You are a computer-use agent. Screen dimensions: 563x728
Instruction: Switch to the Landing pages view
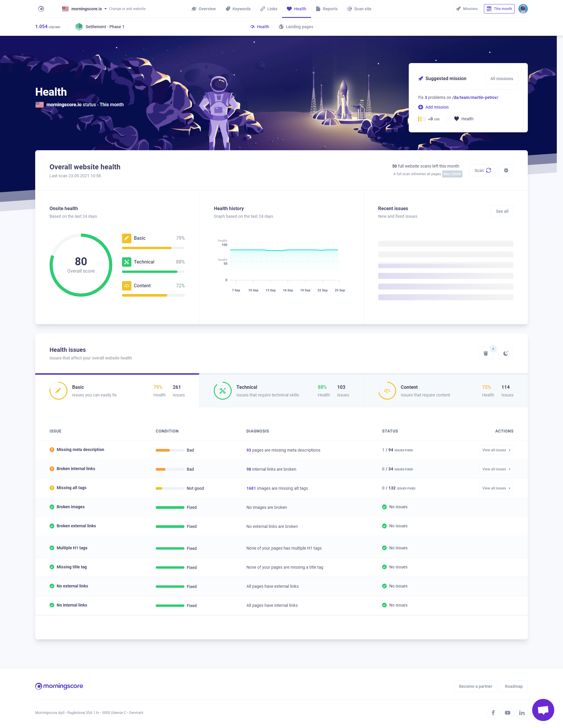point(296,26)
